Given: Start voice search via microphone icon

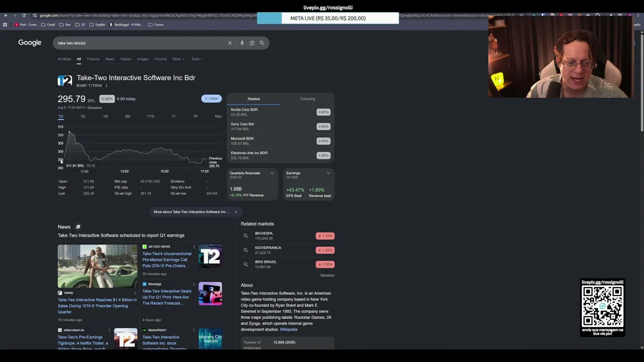Looking at the screenshot, I should 242,43.
